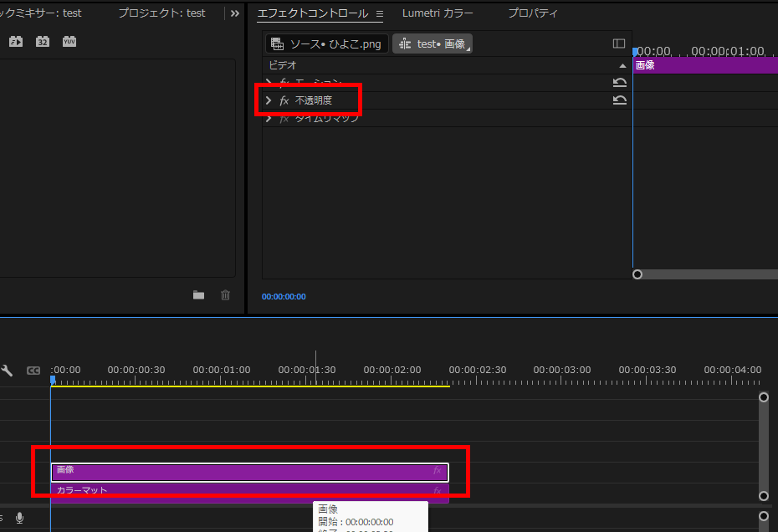Toggle the effect controls timeline view
The image size is (778, 532).
pyautogui.click(x=619, y=43)
